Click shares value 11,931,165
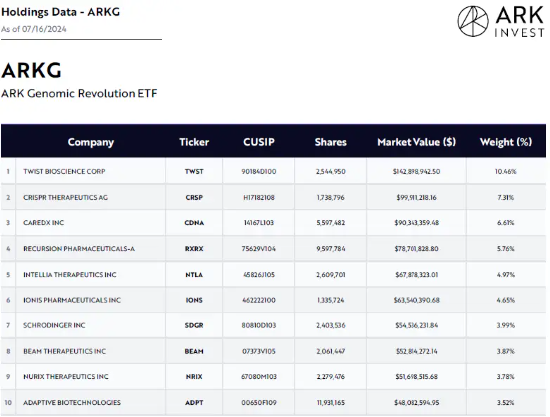The image size is (550, 417). click(x=330, y=403)
